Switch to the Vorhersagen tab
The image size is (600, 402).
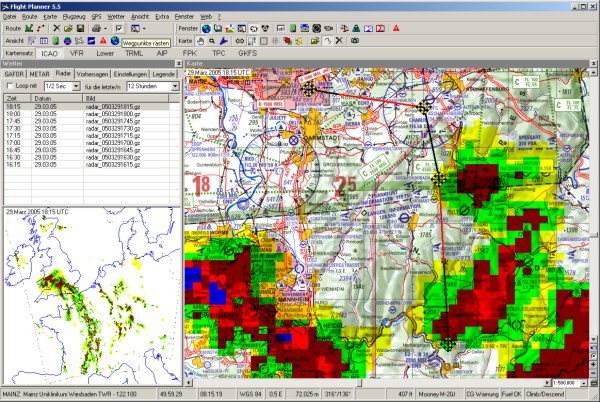point(92,74)
